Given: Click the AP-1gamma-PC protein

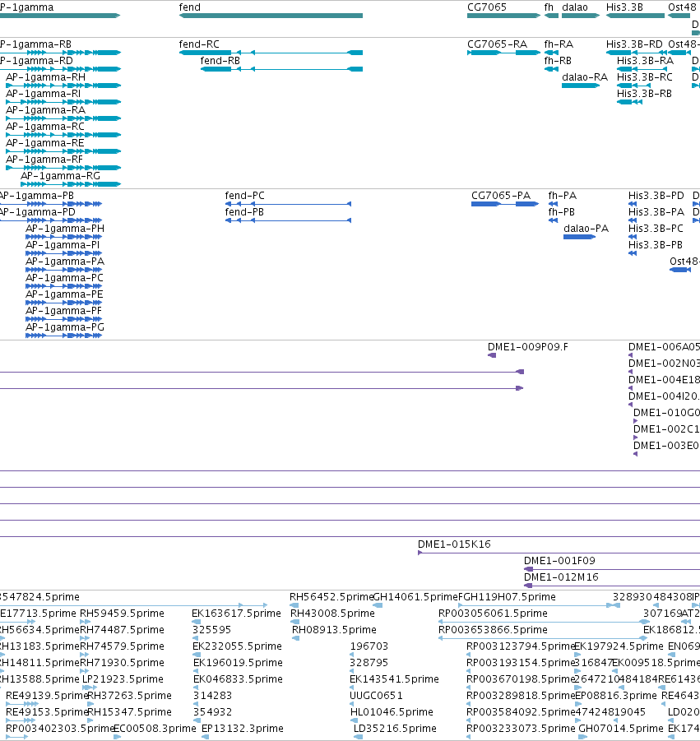Looking at the screenshot, I should 64,286.
